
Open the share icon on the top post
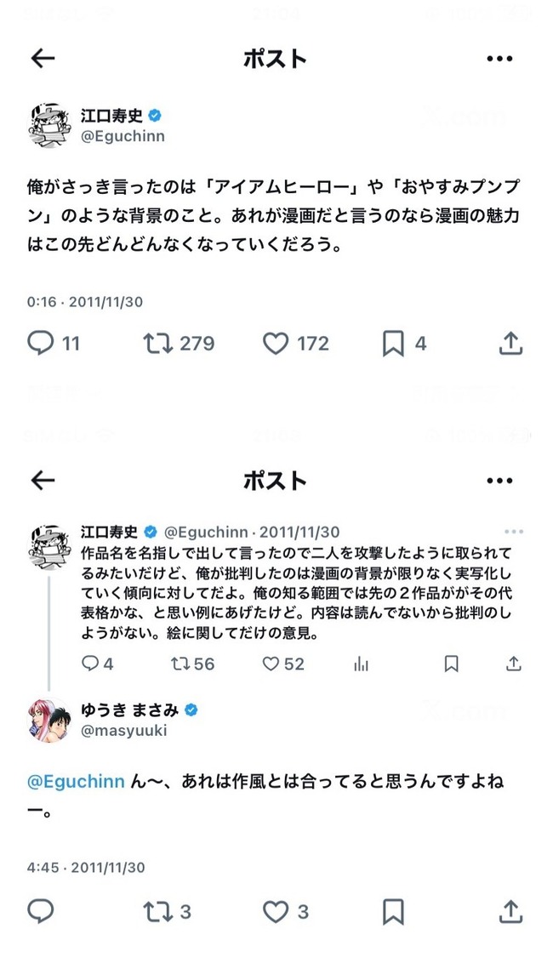pos(510,343)
